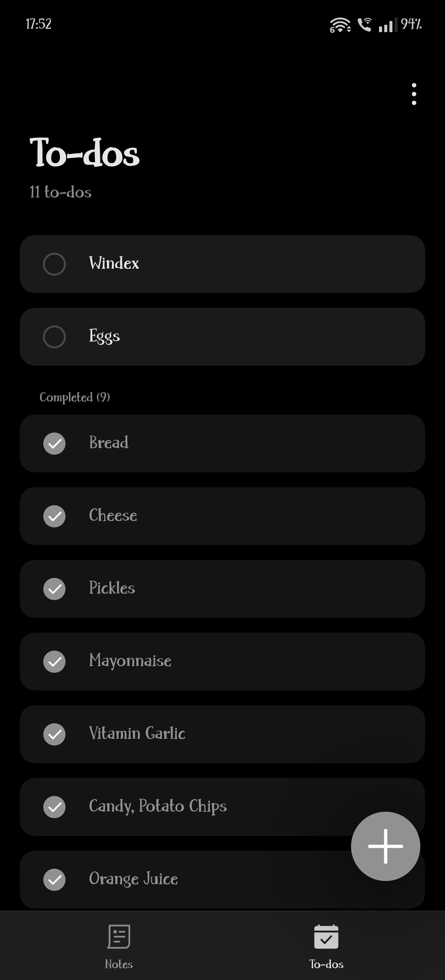Open the Candy, Potato Chips entry
445x980 pixels.
(x=222, y=807)
